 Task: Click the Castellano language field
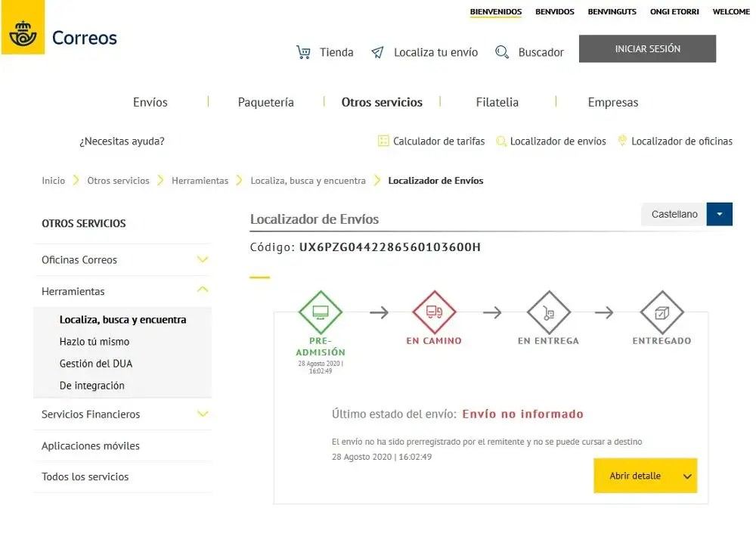(674, 214)
